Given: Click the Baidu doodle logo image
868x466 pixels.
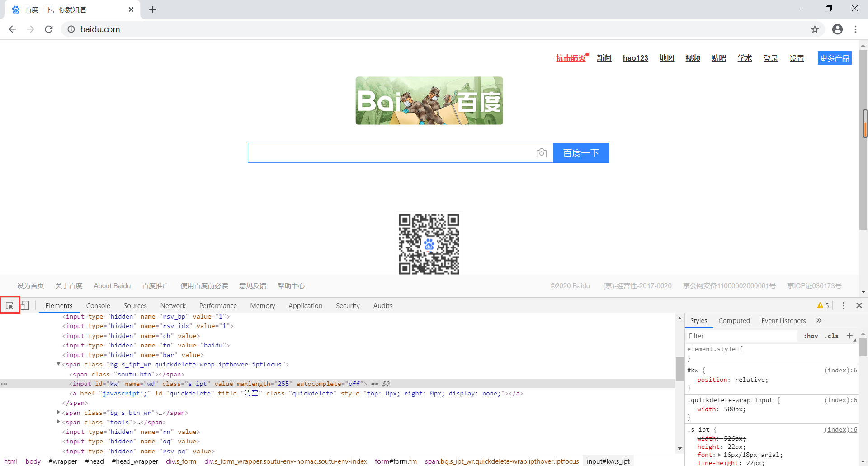Looking at the screenshot, I should point(429,100).
